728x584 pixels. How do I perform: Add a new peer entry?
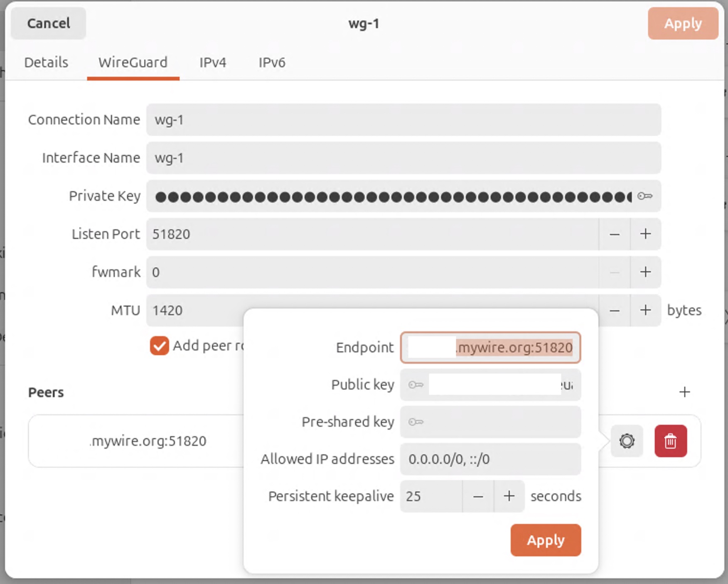[x=684, y=392]
